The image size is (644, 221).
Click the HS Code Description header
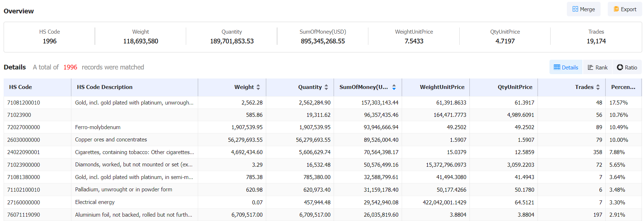105,87
